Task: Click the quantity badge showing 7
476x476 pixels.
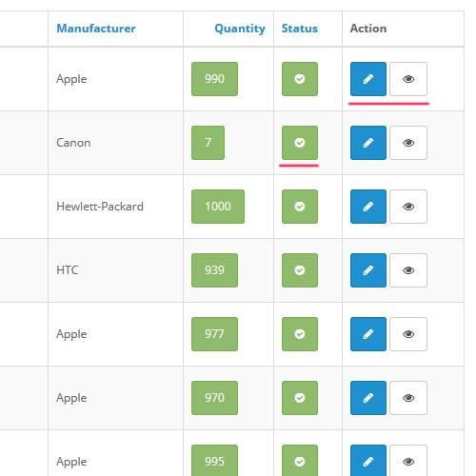Action: [x=208, y=143]
